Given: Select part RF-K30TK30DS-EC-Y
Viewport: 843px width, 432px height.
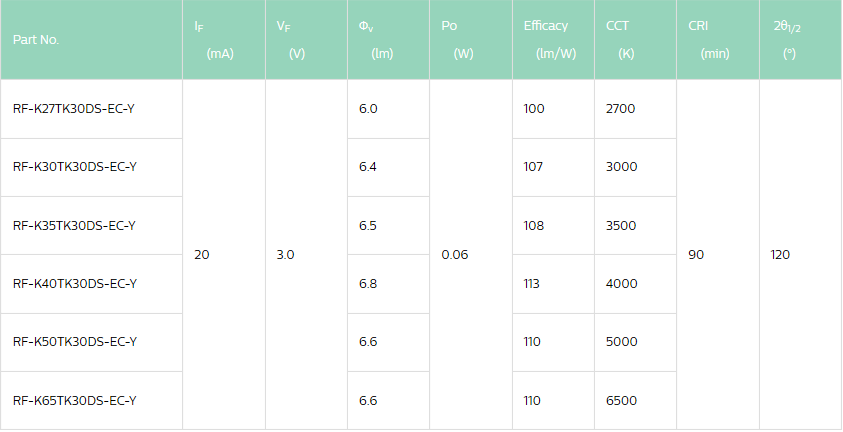Looking at the screenshot, I should tap(75, 167).
